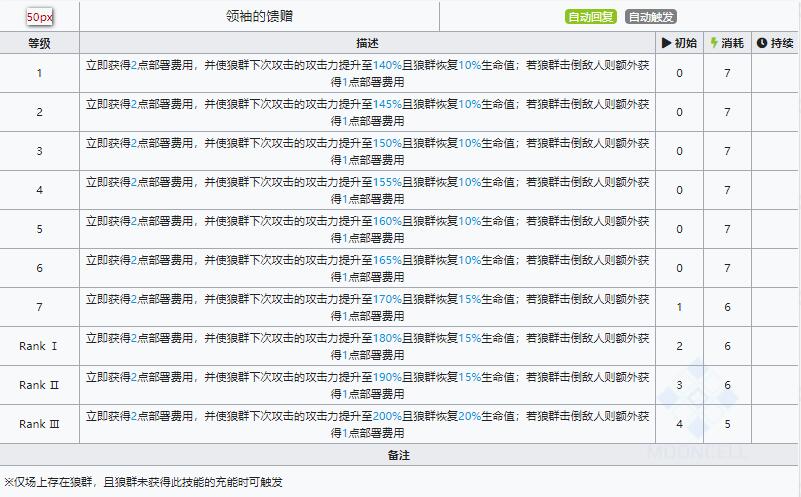801x497 pixels.
Task: Click the 等级 column header
Action: click(39, 43)
